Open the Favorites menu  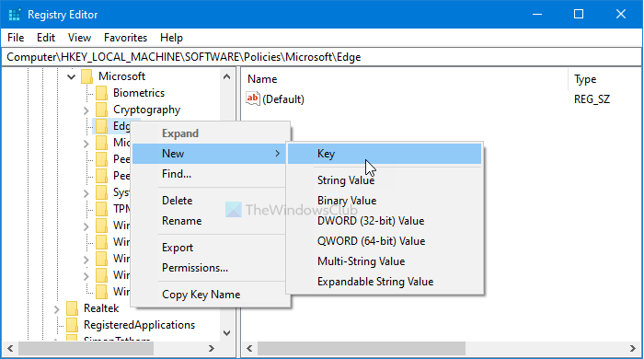(125, 38)
